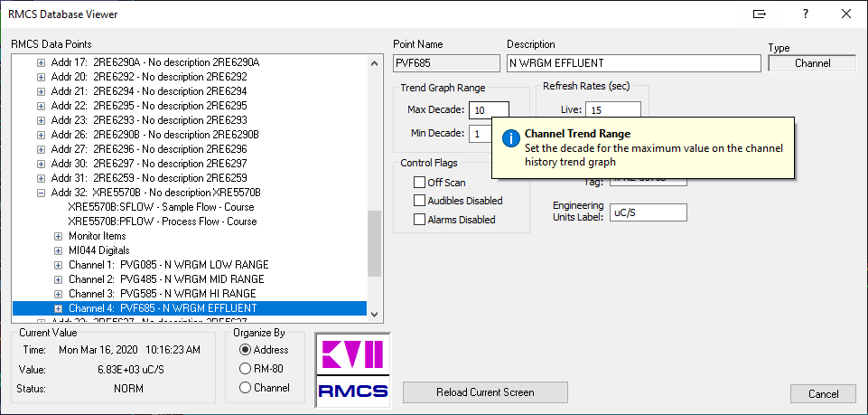This screenshot has height=415, width=868.
Task: Enable the Off Scan checkbox
Action: [x=419, y=183]
